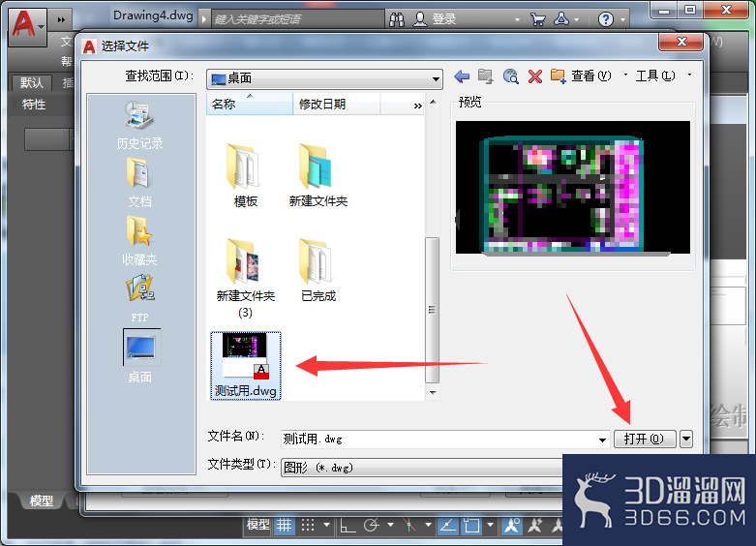This screenshot has width=756, height=546.
Task: Click the 特性 panel label
Action: point(34,105)
